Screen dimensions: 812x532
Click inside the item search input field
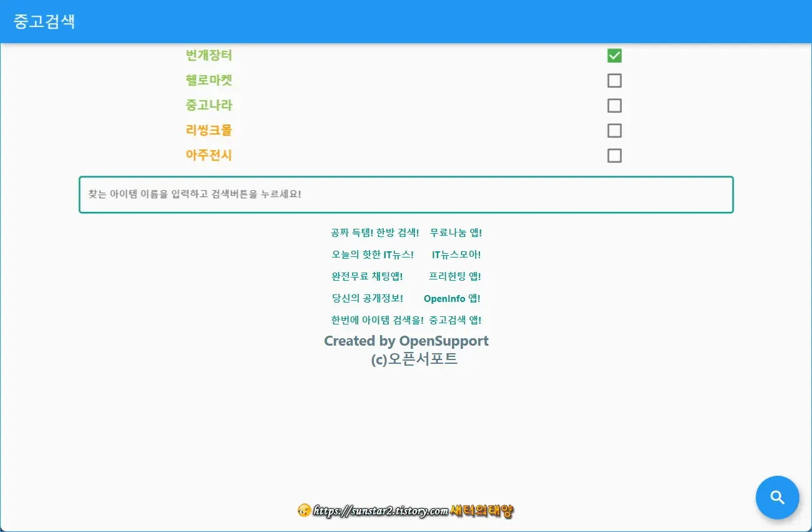[x=406, y=194]
